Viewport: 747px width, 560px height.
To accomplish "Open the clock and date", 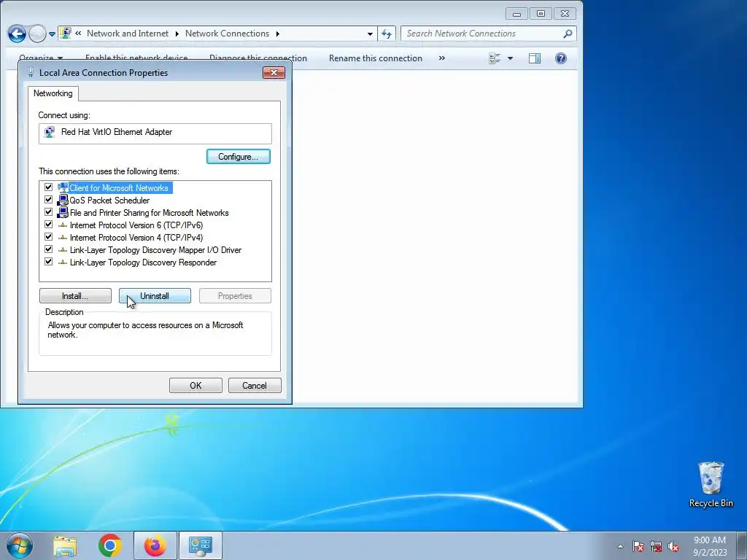I will tap(710, 545).
